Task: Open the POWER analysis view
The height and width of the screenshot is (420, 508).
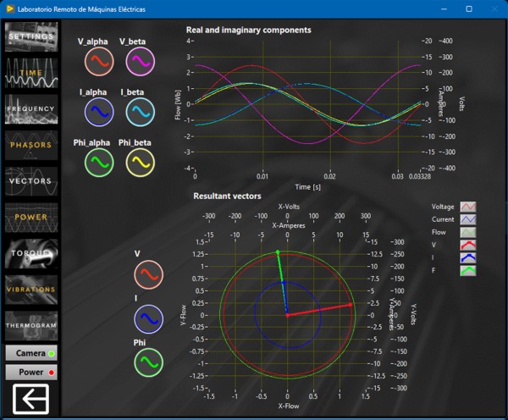Action: pos(30,217)
